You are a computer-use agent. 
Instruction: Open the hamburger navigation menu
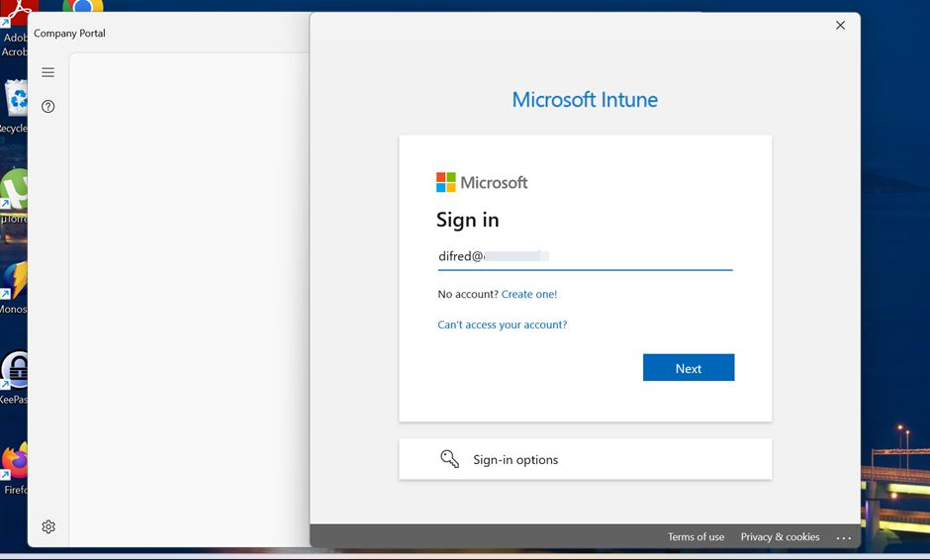[x=47, y=72]
